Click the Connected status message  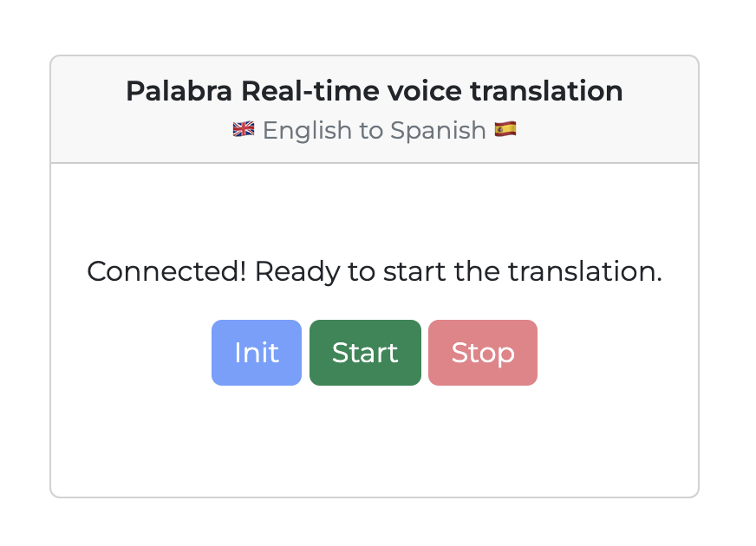point(374,271)
